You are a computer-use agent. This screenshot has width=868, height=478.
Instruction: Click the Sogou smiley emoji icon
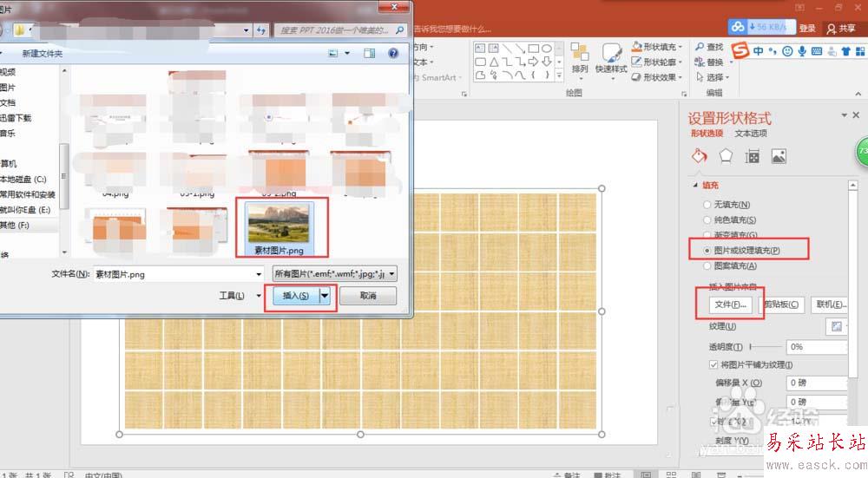click(x=787, y=51)
